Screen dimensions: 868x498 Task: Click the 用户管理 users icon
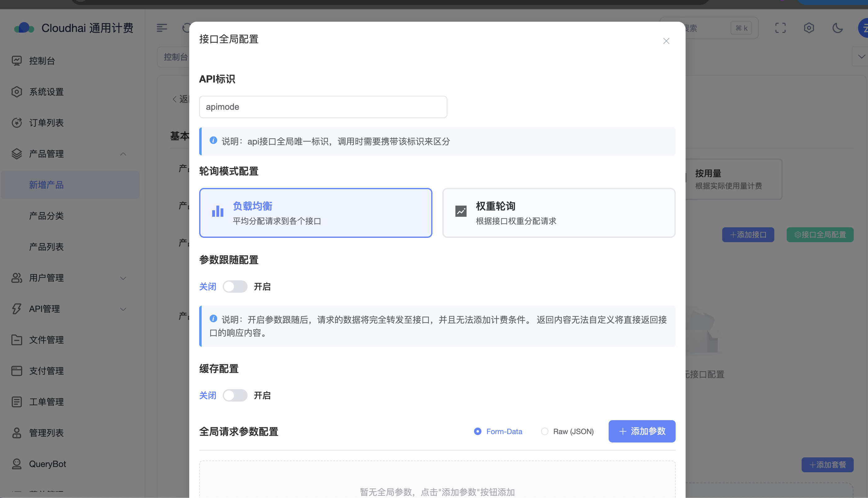pyautogui.click(x=16, y=278)
